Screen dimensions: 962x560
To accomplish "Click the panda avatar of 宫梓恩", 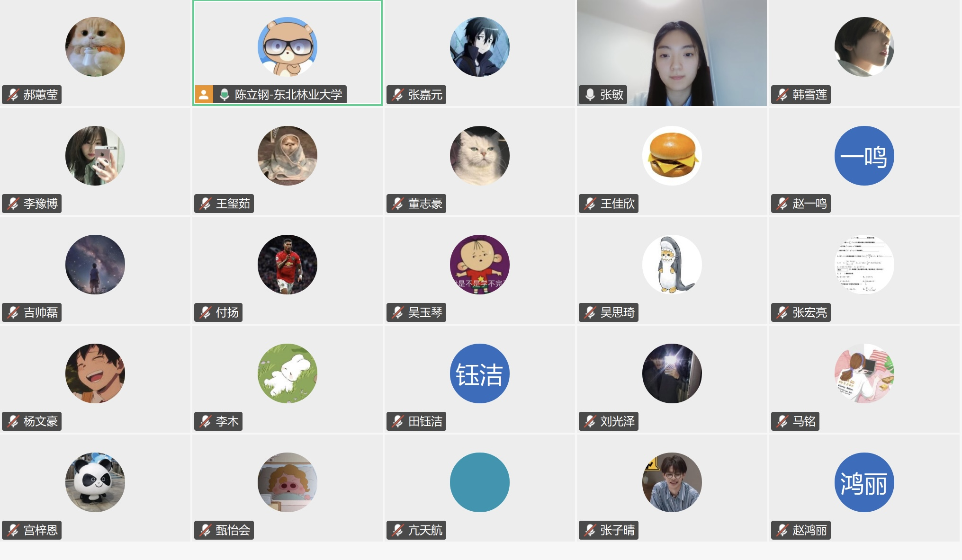I will point(95,482).
